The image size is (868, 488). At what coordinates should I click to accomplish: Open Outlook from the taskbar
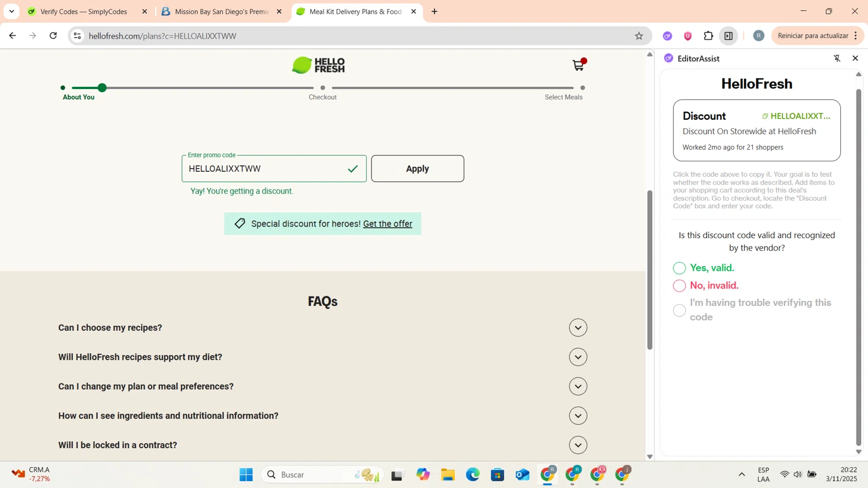pyautogui.click(x=523, y=475)
